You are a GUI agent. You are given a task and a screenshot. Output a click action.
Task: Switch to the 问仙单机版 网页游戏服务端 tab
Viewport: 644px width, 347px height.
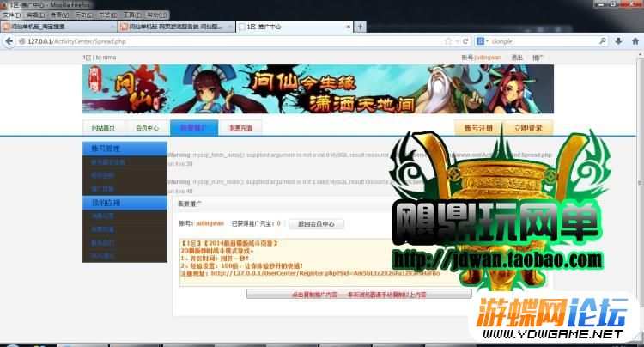pos(177,27)
